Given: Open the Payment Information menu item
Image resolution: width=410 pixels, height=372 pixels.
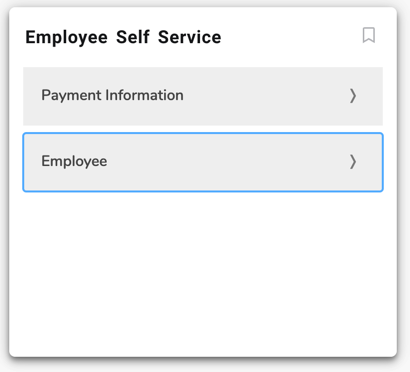Looking at the screenshot, I should (x=203, y=96).
